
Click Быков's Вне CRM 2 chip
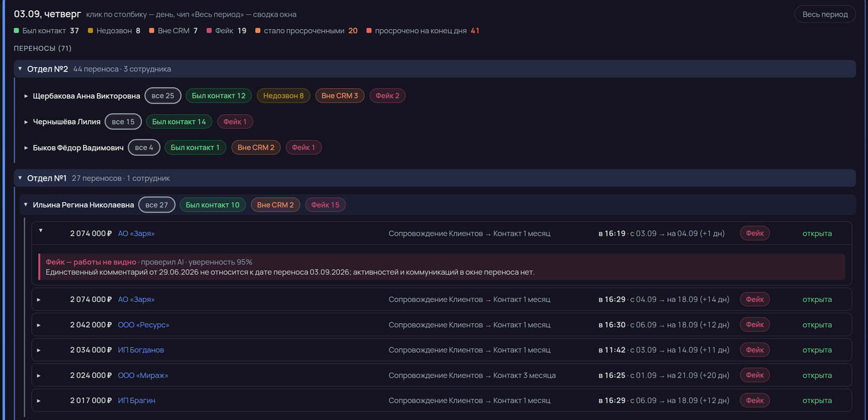(256, 147)
